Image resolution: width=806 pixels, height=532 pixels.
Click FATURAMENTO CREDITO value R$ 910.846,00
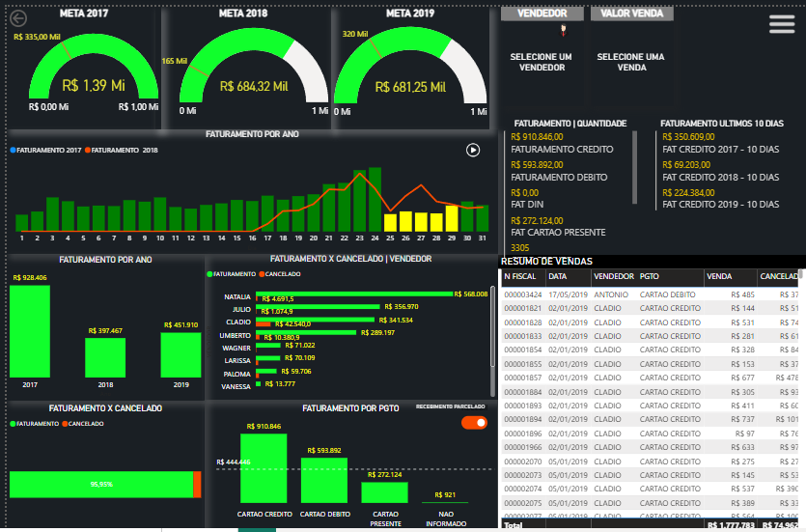537,137
